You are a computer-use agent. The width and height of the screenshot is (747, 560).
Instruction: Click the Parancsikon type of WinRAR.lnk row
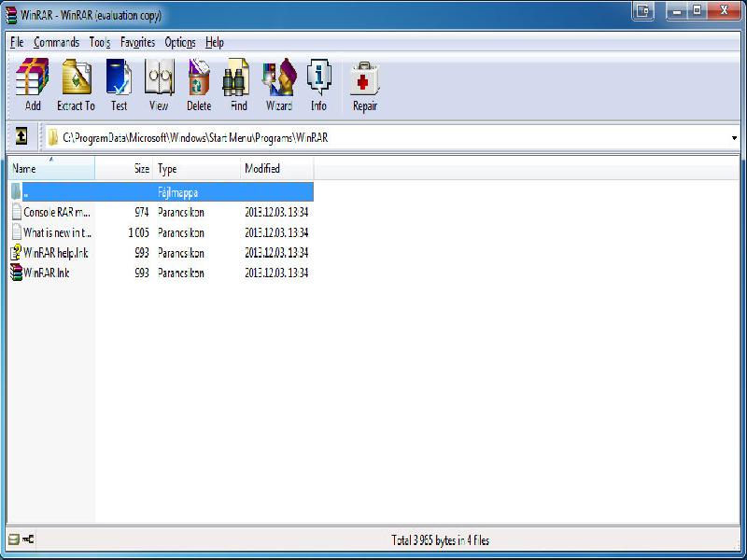coord(181,273)
